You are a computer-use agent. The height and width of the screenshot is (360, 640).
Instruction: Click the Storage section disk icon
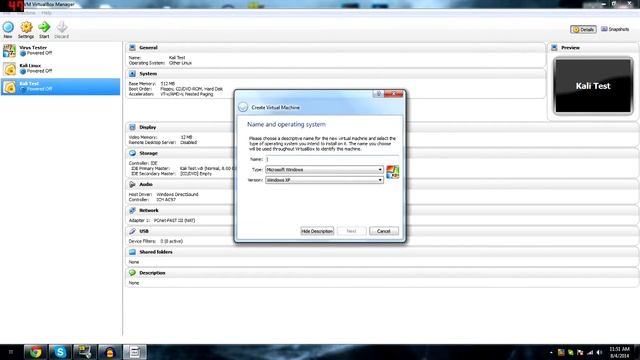point(132,153)
